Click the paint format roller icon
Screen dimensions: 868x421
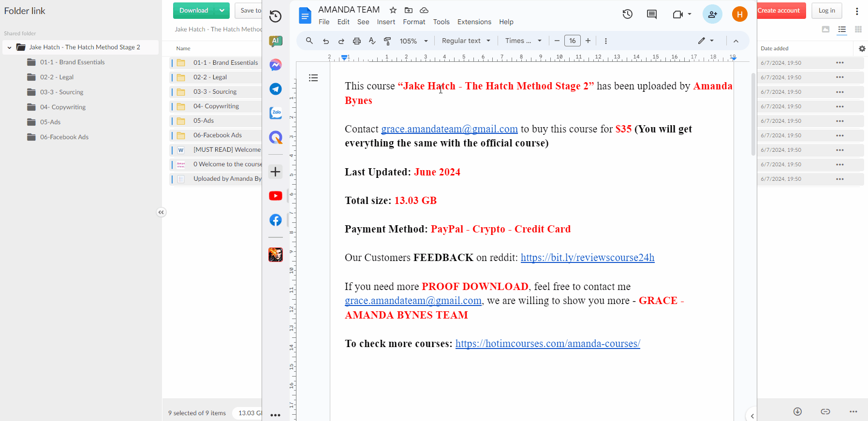[x=387, y=41]
